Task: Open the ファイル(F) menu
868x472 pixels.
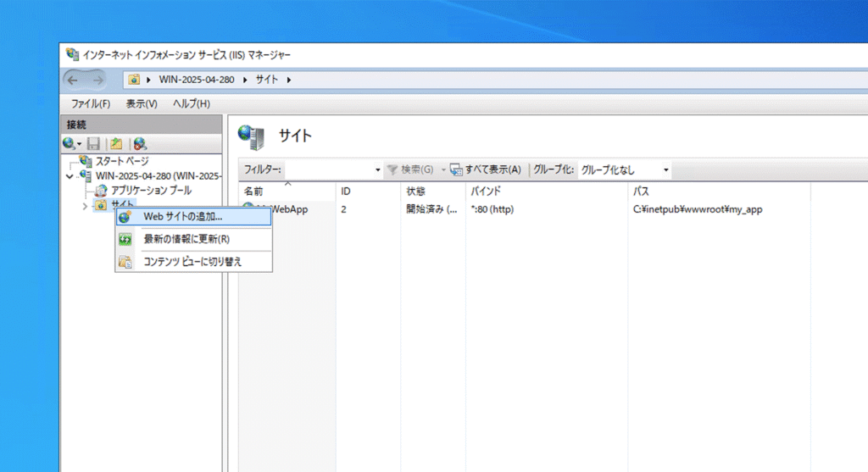Action: (x=91, y=104)
